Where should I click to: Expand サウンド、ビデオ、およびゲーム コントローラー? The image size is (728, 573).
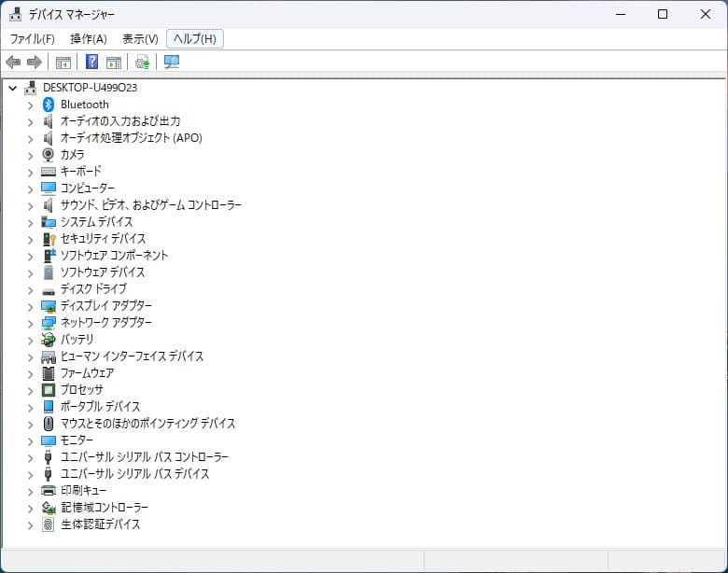pos(30,206)
